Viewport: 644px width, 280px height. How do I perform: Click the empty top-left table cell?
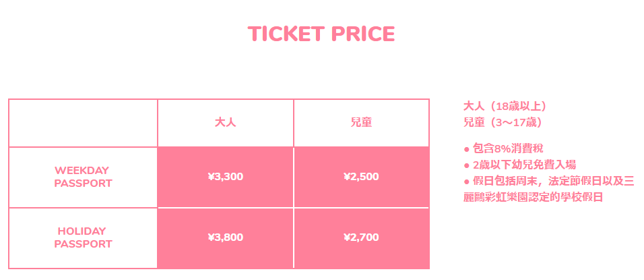pos(83,123)
